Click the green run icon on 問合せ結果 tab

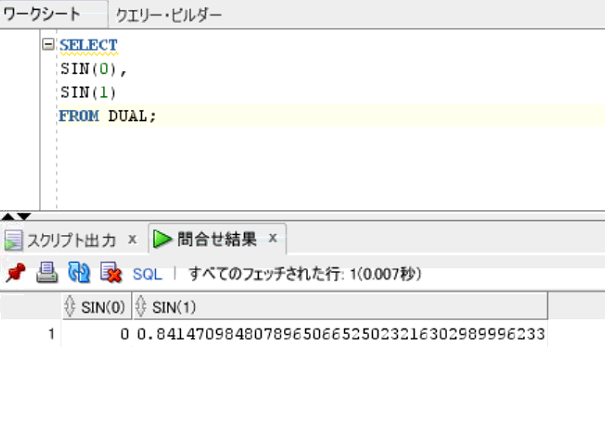click(162, 240)
